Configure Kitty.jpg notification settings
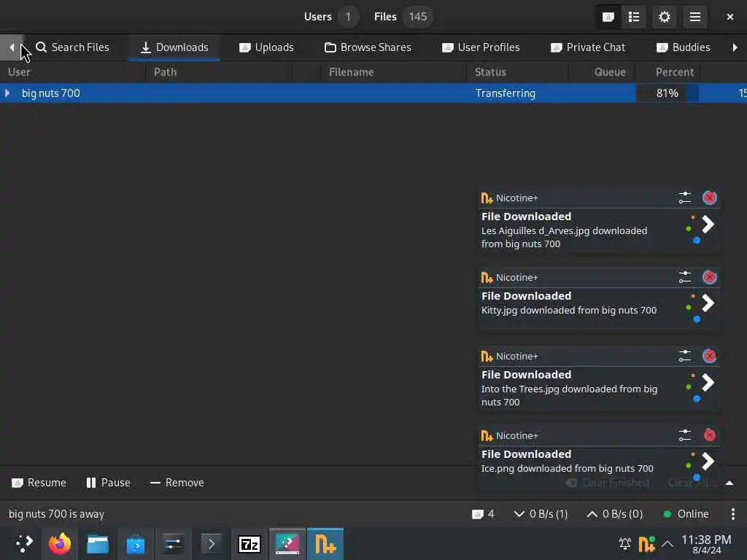Image resolution: width=747 pixels, height=560 pixels. click(x=684, y=277)
